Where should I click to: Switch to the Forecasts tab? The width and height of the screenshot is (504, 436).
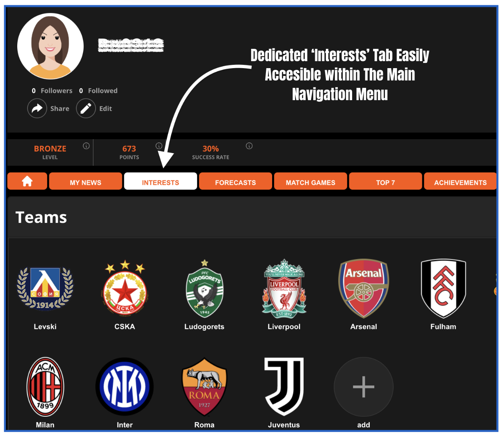[x=236, y=181]
